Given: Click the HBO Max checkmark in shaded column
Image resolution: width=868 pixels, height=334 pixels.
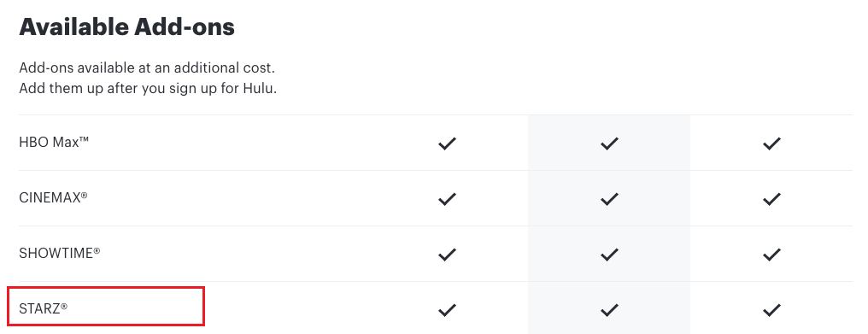Looking at the screenshot, I should [x=609, y=144].
